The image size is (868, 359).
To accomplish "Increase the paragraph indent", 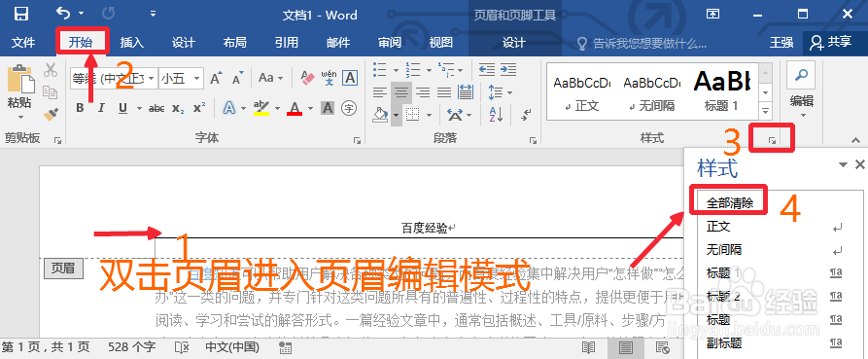I will [x=508, y=69].
